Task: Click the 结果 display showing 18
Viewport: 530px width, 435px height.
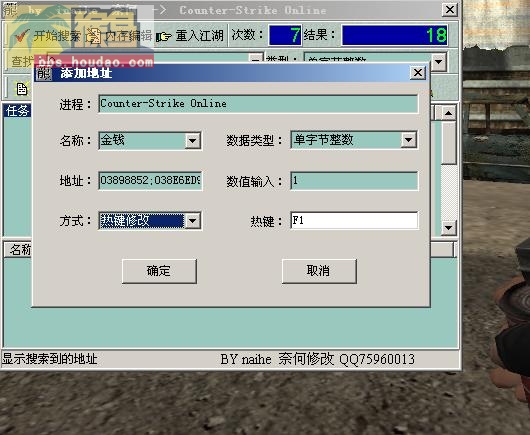Action: (x=395, y=35)
